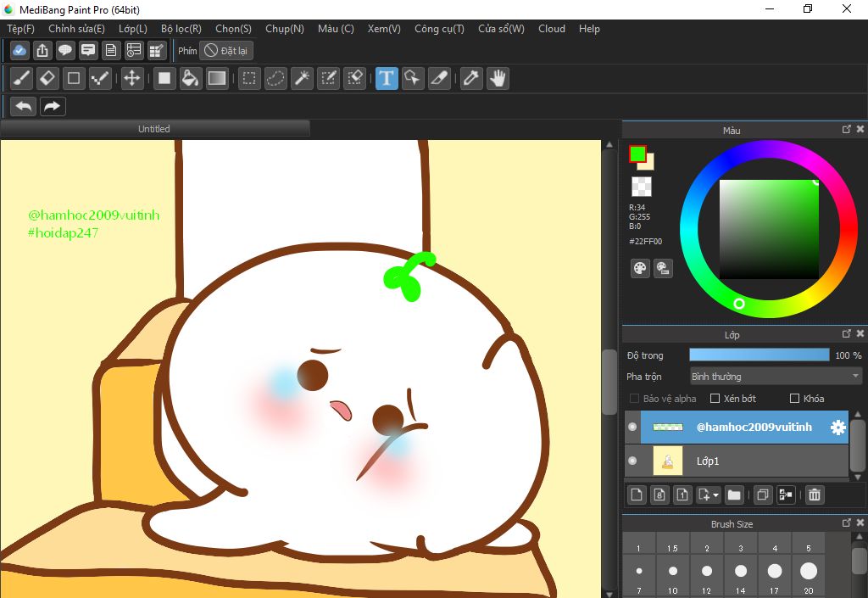Select the Shape rectangle tool

[x=74, y=78]
